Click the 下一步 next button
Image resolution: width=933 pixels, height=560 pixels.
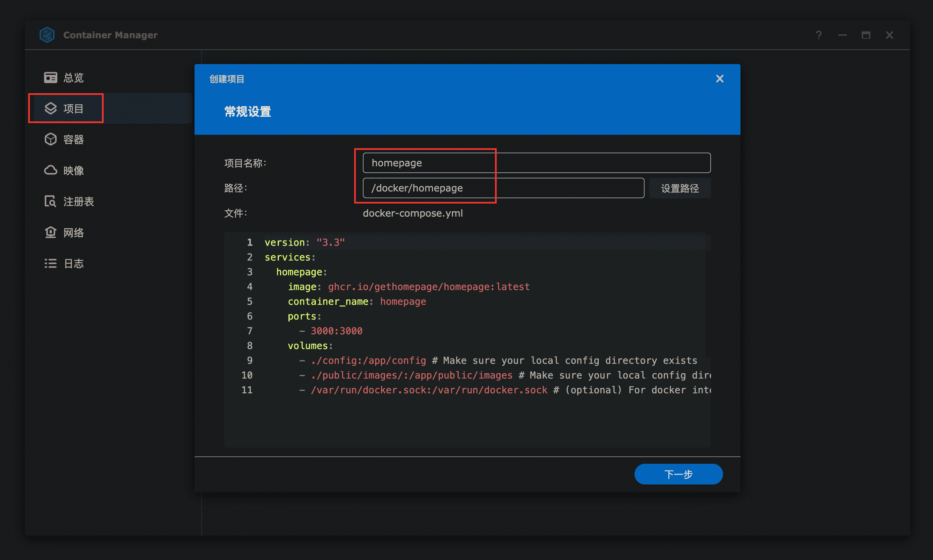[678, 474]
